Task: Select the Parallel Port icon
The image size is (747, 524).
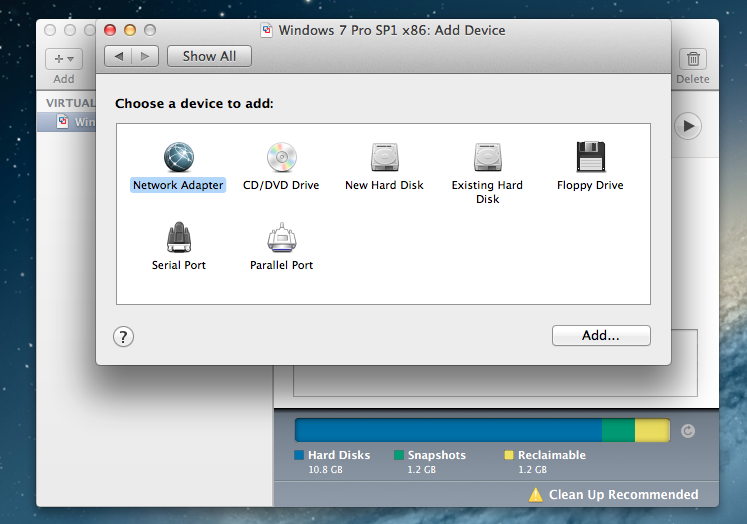Action: (281, 238)
